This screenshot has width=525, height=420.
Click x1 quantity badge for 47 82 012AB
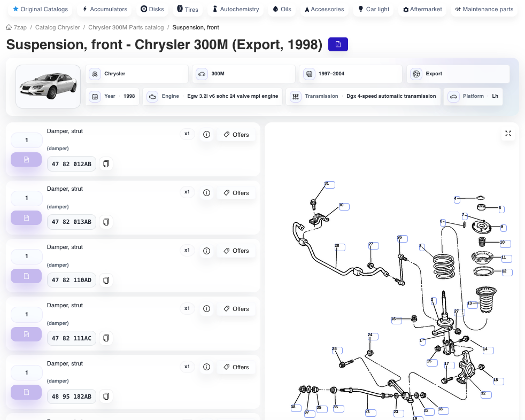(187, 134)
